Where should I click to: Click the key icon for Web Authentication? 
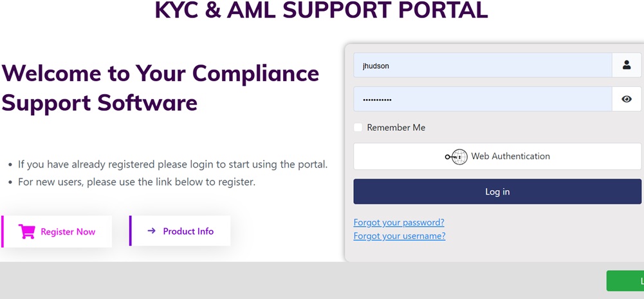pyautogui.click(x=455, y=157)
